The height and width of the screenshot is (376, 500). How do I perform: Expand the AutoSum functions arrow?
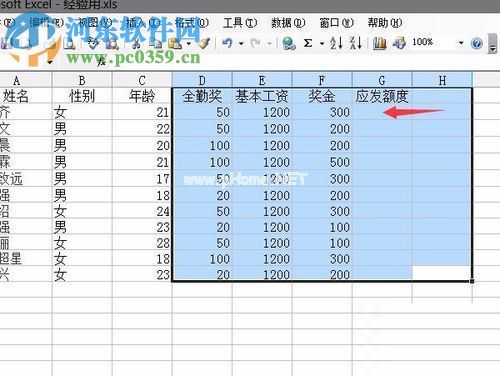322,43
